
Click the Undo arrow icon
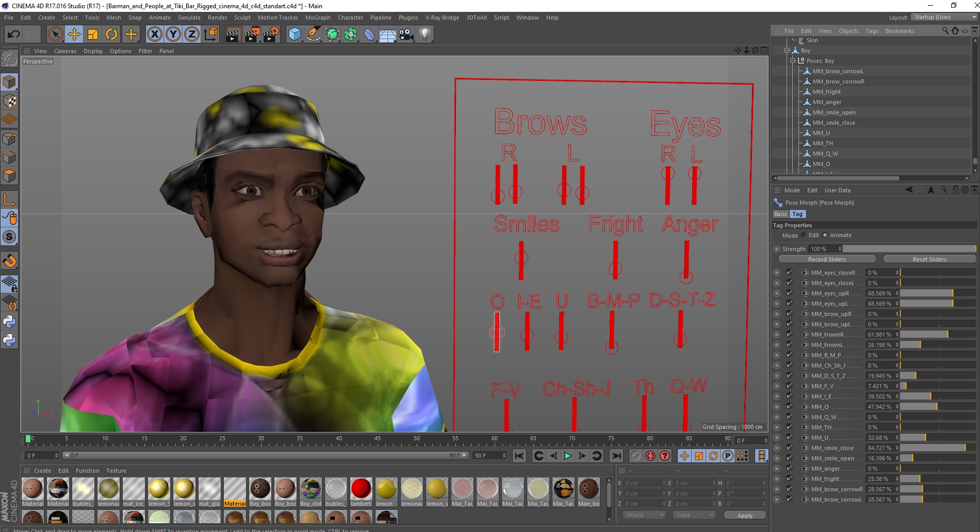(x=14, y=35)
